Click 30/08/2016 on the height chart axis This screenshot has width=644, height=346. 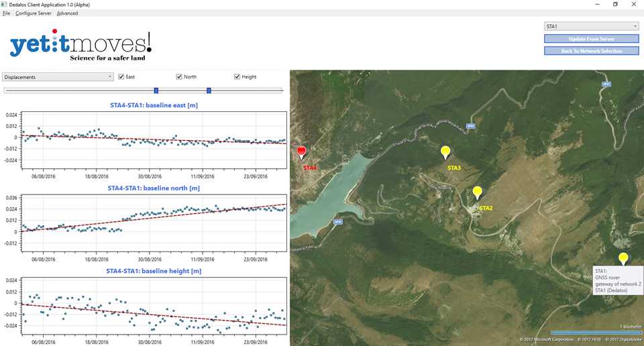pos(150,342)
